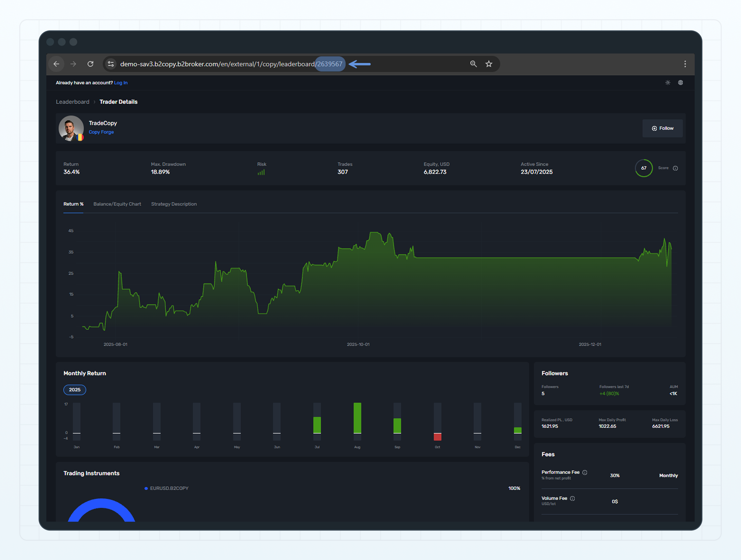The image size is (741, 560).
Task: Toggle the light theme sun icon
Action: [668, 83]
